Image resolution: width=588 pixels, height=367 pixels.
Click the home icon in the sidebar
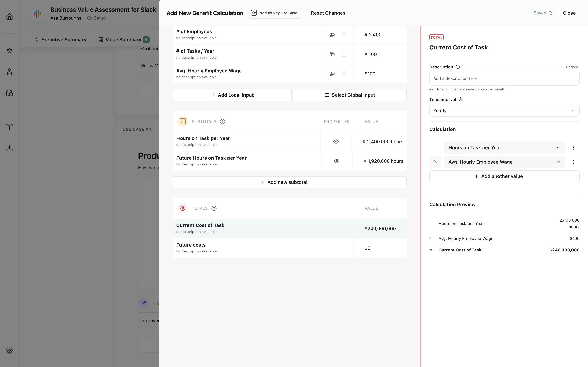click(x=10, y=17)
